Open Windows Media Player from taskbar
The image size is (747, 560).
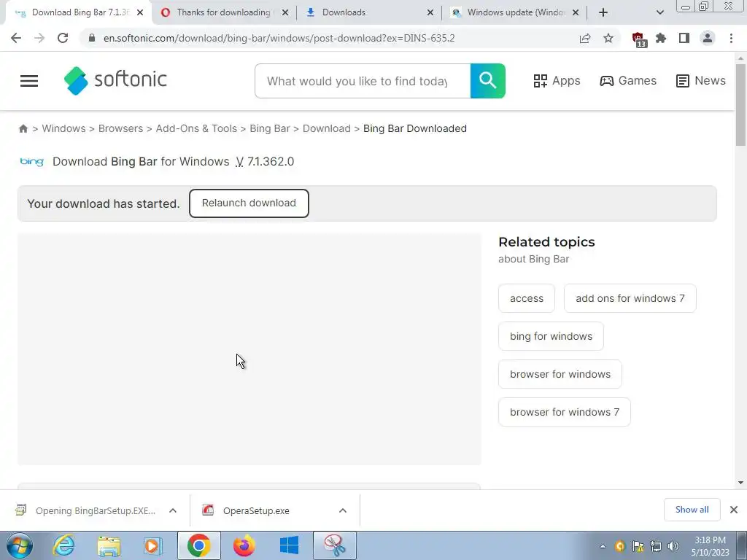[153, 545]
